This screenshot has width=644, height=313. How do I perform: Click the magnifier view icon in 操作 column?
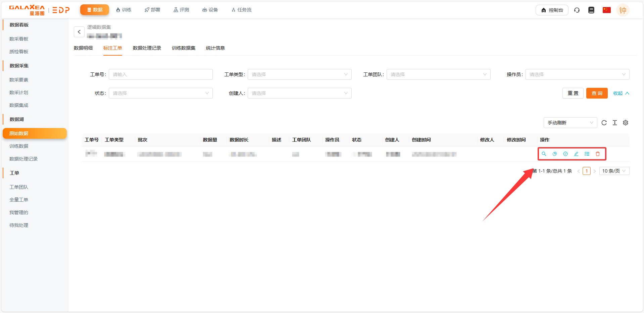click(544, 154)
